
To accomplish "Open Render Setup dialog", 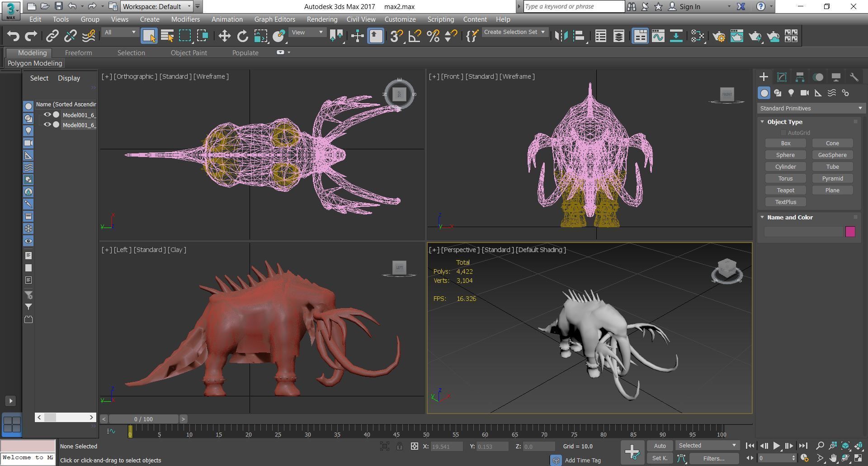I will click(719, 36).
